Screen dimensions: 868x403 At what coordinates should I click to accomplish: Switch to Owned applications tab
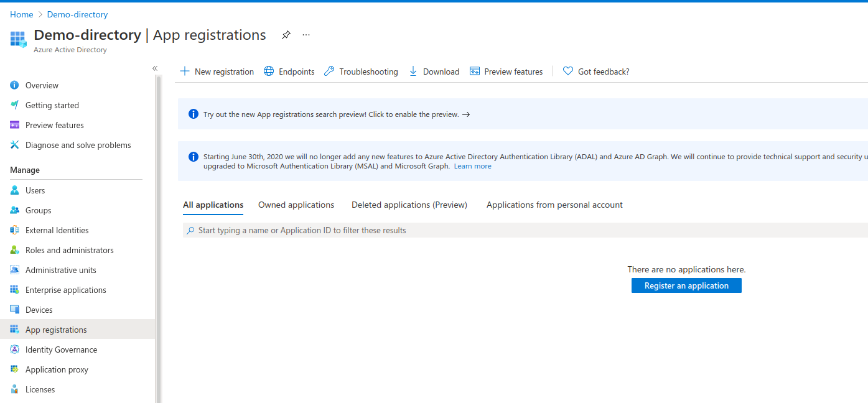(296, 205)
